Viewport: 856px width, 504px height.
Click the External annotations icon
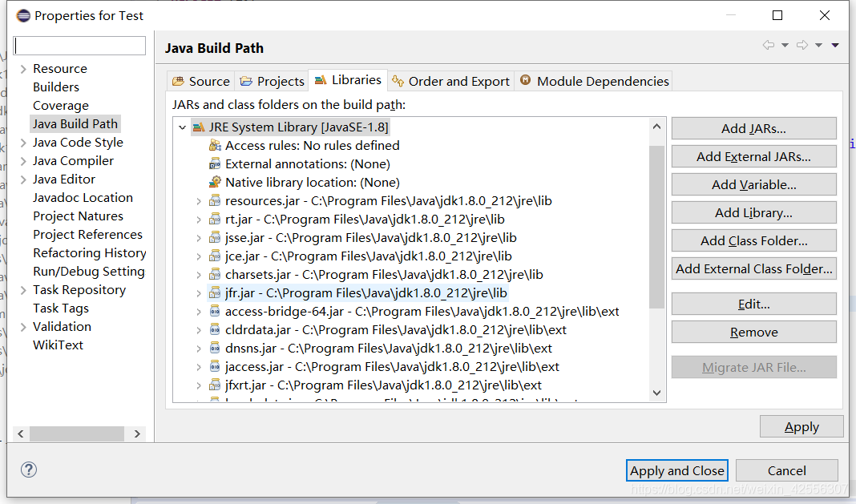(x=214, y=163)
